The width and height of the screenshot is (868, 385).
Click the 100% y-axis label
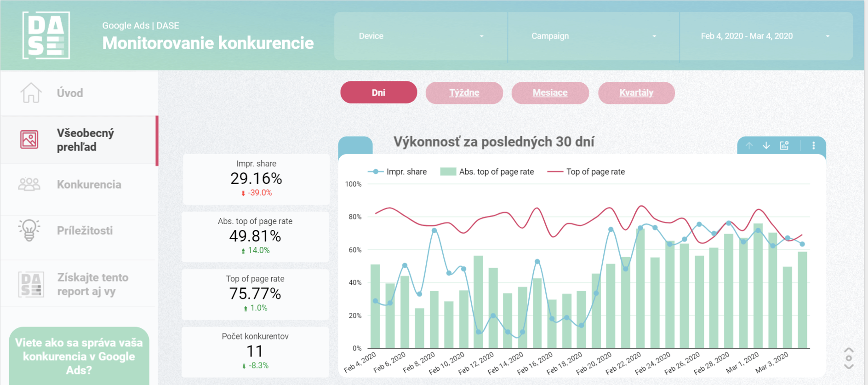pos(353,184)
